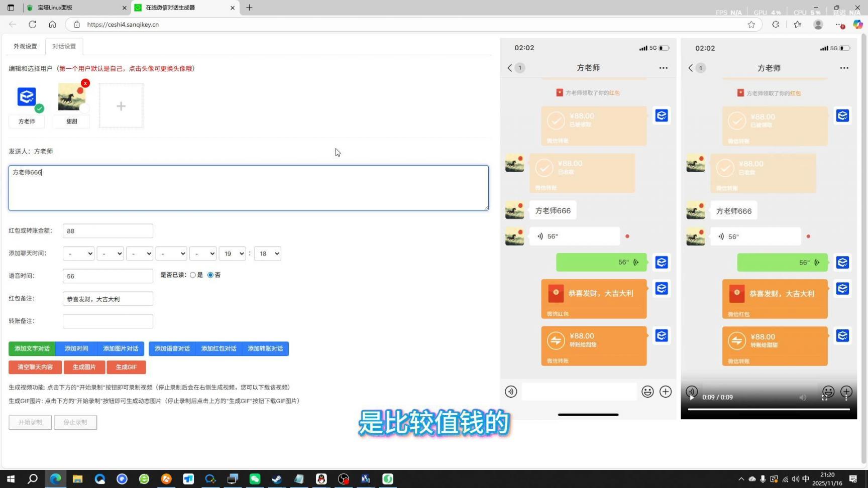Open the hour dropdown showing 19
This screenshot has width=868, height=488.
pos(232,254)
